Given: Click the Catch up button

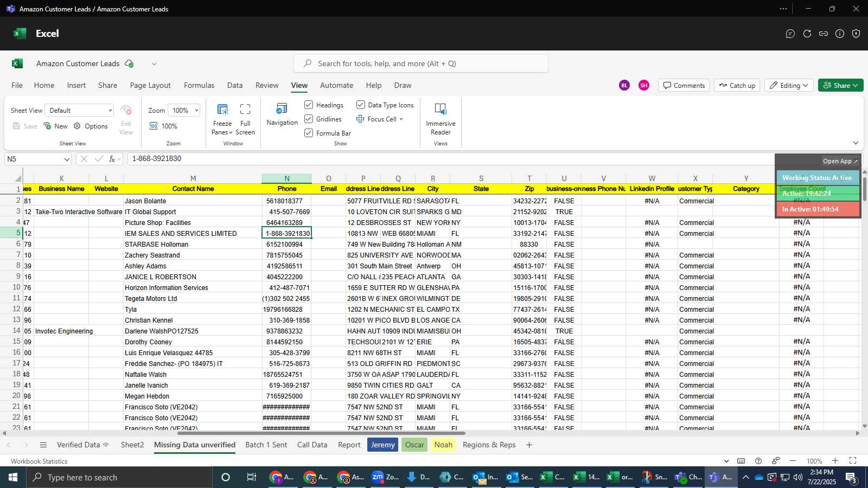Looking at the screenshot, I should click(x=737, y=85).
